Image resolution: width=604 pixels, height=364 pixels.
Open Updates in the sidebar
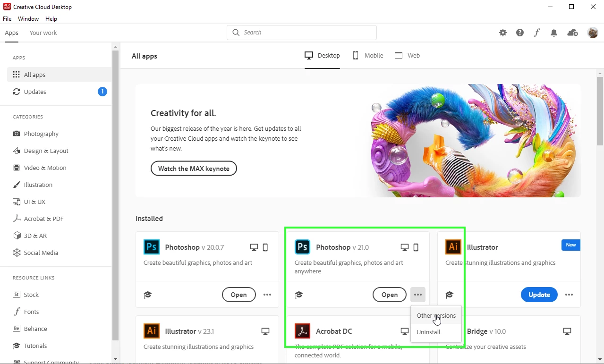pyautogui.click(x=59, y=92)
